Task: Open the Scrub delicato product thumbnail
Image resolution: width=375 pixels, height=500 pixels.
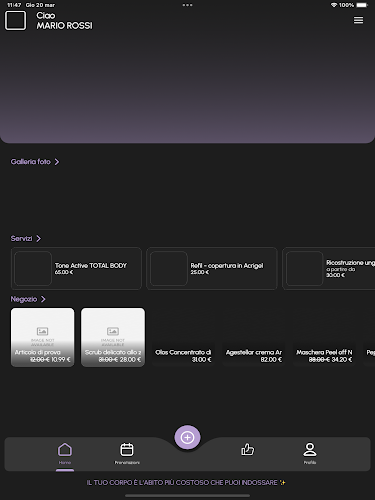Action: [113, 337]
